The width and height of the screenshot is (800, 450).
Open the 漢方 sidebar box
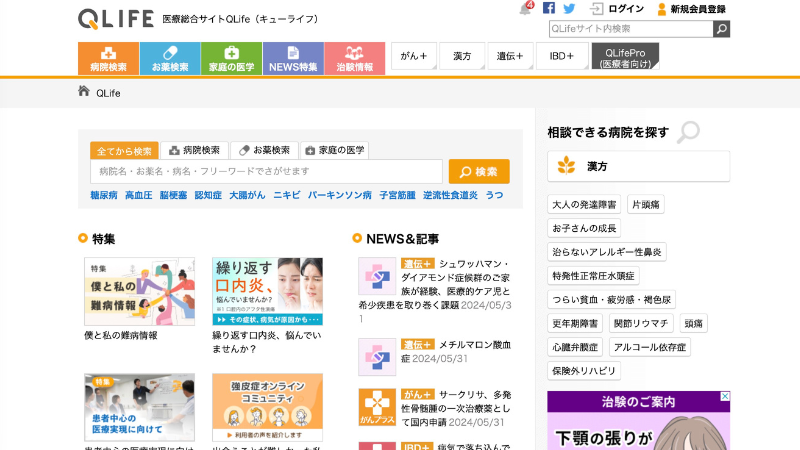[638, 166]
